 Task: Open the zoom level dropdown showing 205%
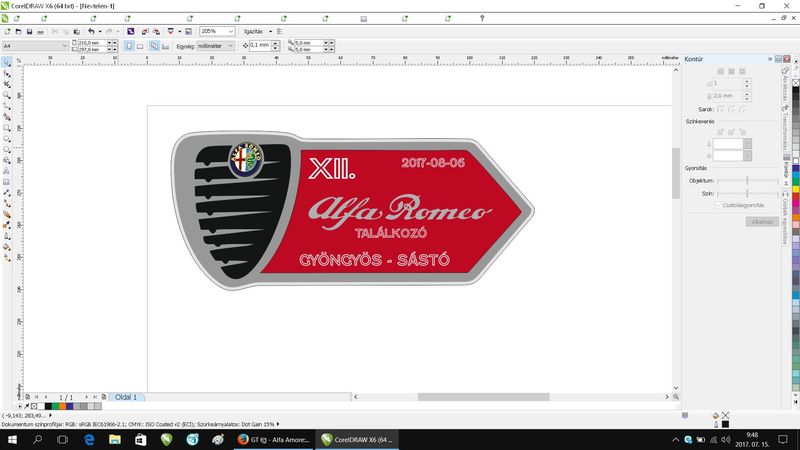pyautogui.click(x=231, y=32)
